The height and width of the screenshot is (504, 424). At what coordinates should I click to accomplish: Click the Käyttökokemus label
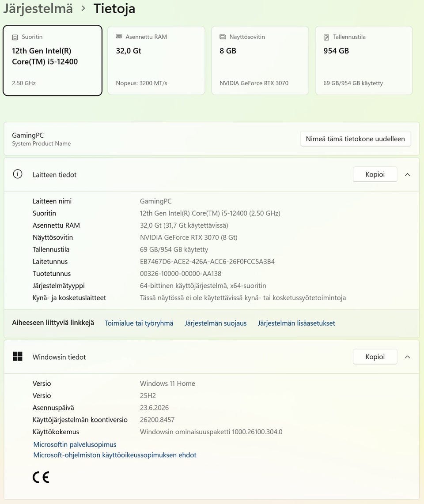pyautogui.click(x=56, y=432)
